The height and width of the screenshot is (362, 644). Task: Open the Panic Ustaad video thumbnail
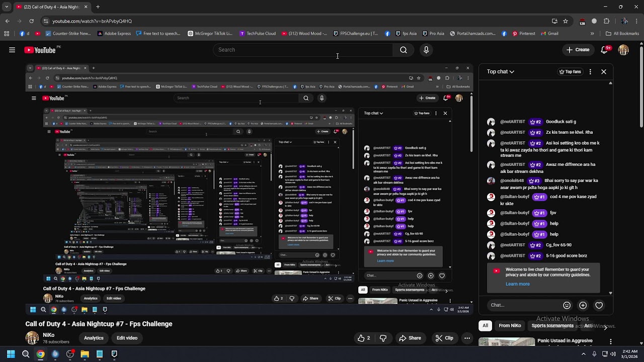click(507, 342)
